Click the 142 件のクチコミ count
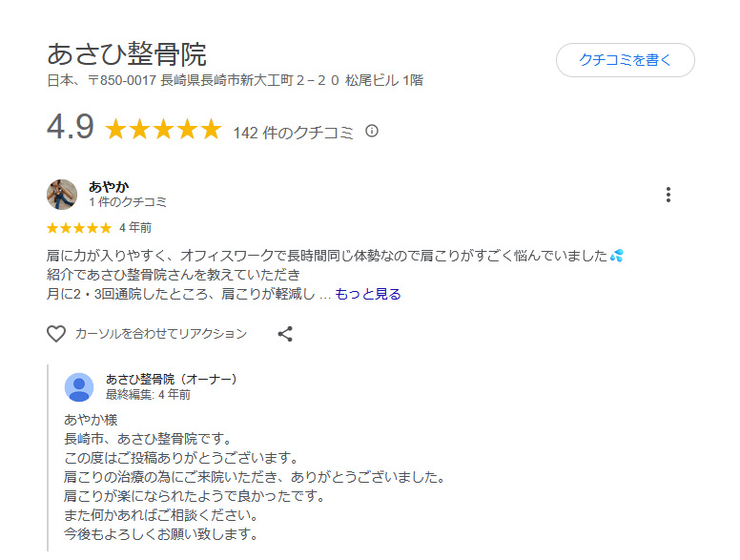 click(294, 133)
